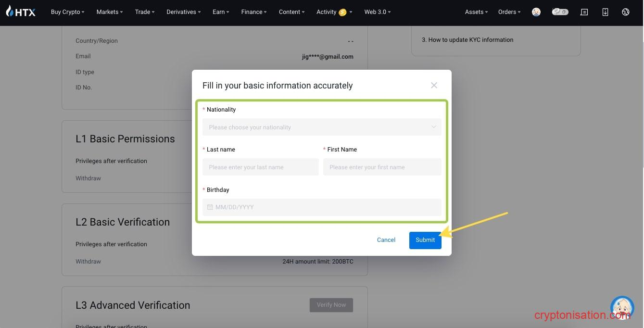The width and height of the screenshot is (644, 328).
Task: Open the Markets menu
Action: click(x=109, y=12)
